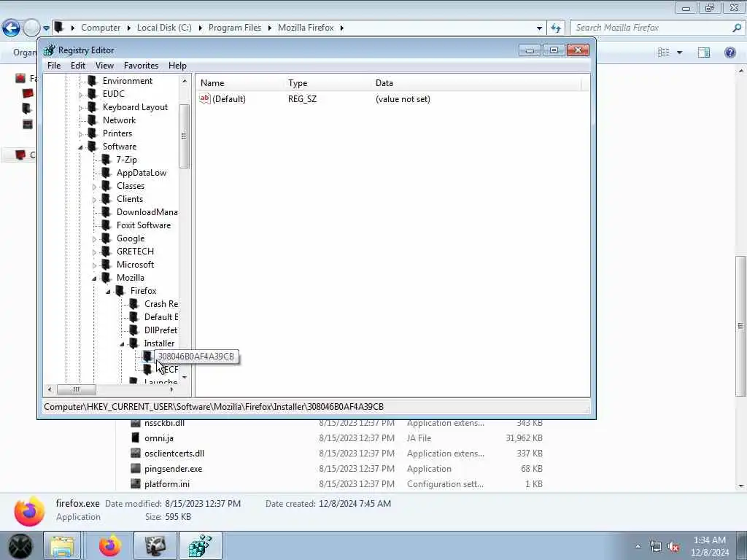This screenshot has height=560, width=747.
Task: Toggle the Explorer preview pane button
Action: coord(704,52)
